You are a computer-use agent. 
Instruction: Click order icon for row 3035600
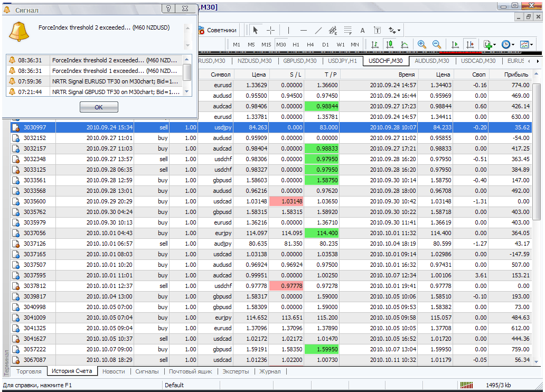pos(16,201)
